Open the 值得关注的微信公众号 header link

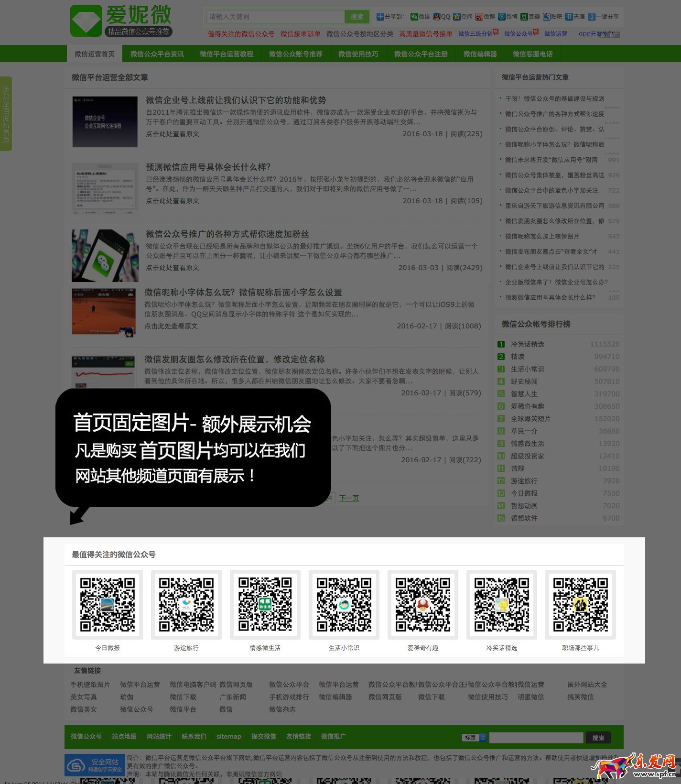click(241, 34)
